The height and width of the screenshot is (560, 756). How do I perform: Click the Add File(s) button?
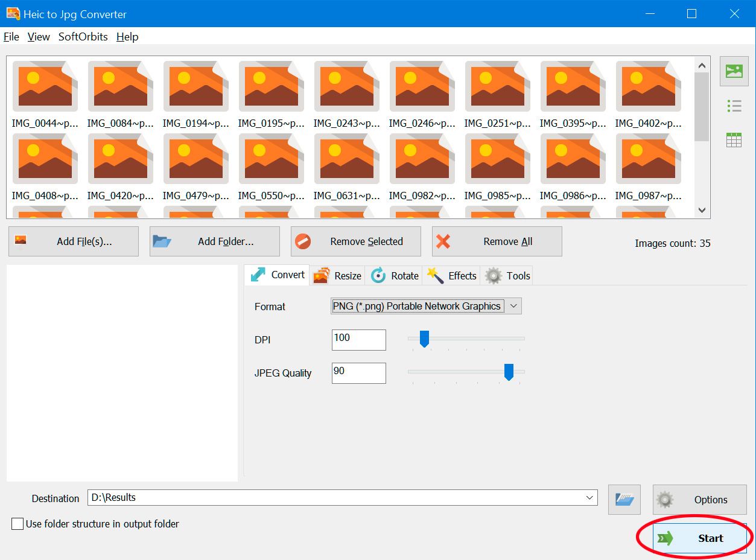(x=74, y=241)
